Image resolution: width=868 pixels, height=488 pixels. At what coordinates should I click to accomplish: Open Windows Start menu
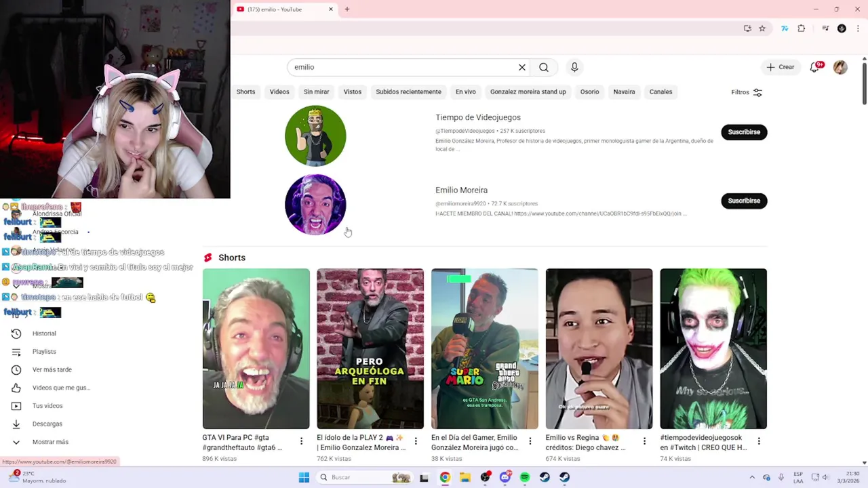pos(304,477)
